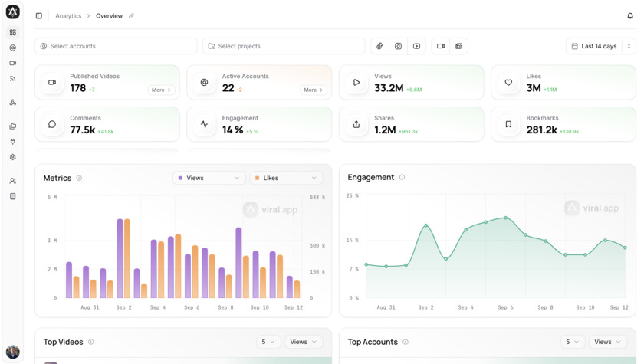Open the Select projects field

pos(284,46)
